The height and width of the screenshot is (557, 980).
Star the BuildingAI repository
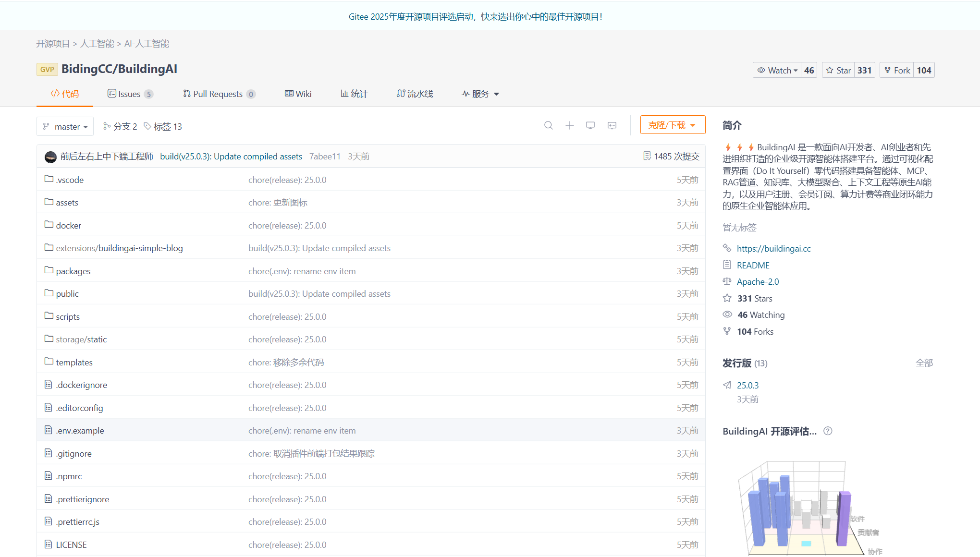pyautogui.click(x=838, y=70)
